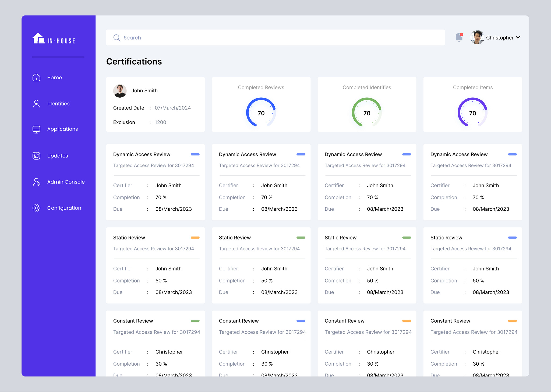Select the Home icon in the sidebar
551x392 pixels.
pyautogui.click(x=36, y=77)
